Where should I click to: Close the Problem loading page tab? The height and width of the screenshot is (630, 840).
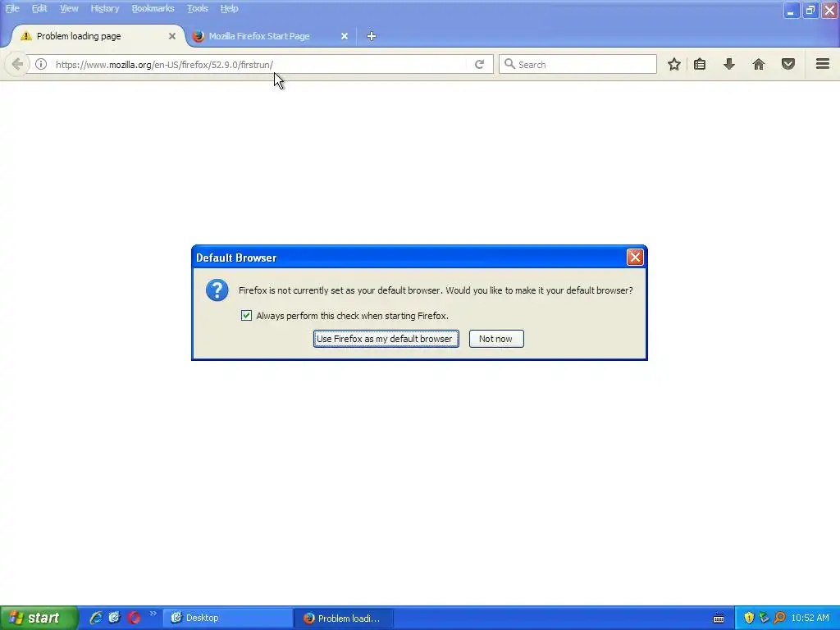[172, 36]
